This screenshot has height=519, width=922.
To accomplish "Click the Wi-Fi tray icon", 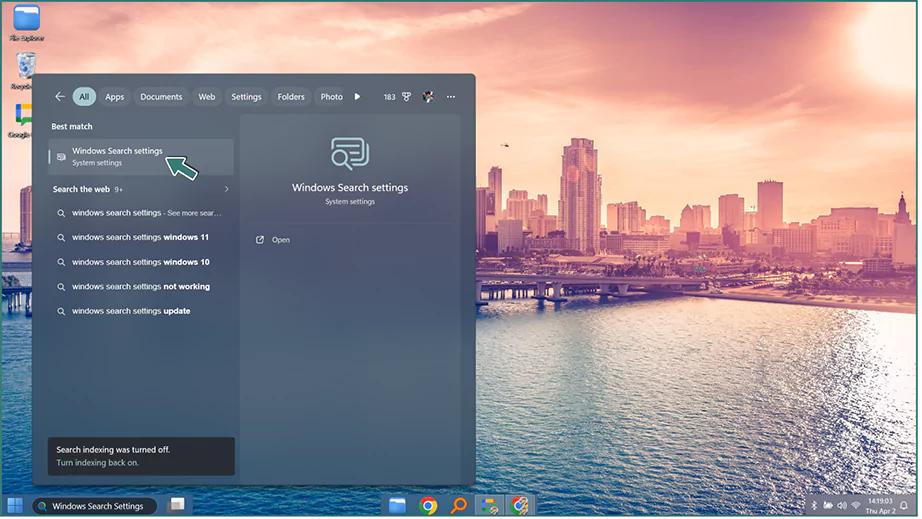I will pyautogui.click(x=858, y=507).
